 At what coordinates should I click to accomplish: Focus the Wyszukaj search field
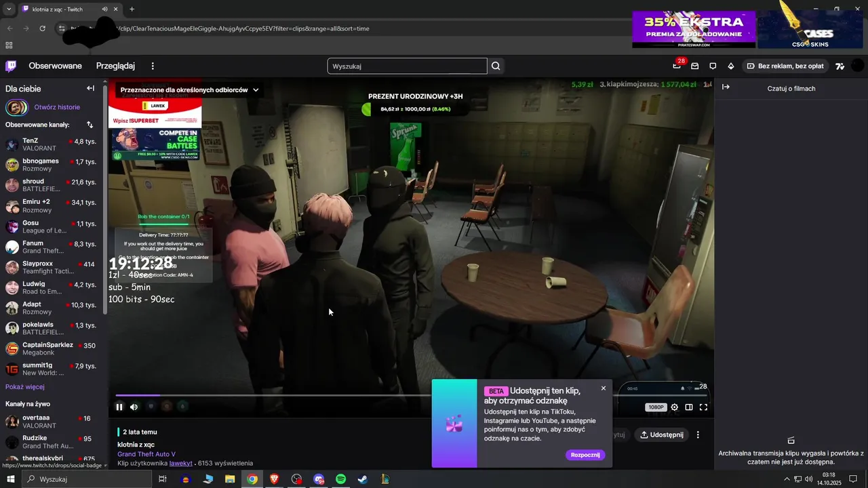[407, 66]
